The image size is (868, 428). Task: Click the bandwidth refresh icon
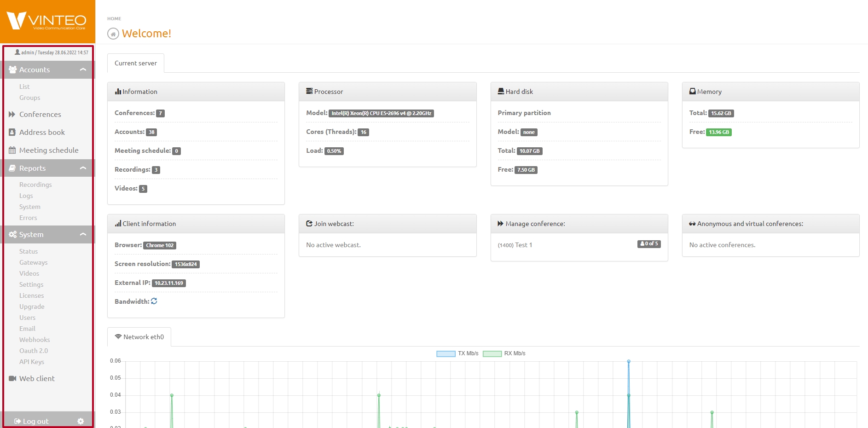(154, 301)
